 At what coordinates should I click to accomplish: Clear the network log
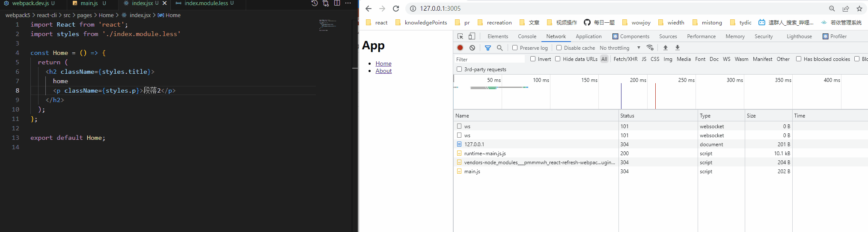[472, 48]
